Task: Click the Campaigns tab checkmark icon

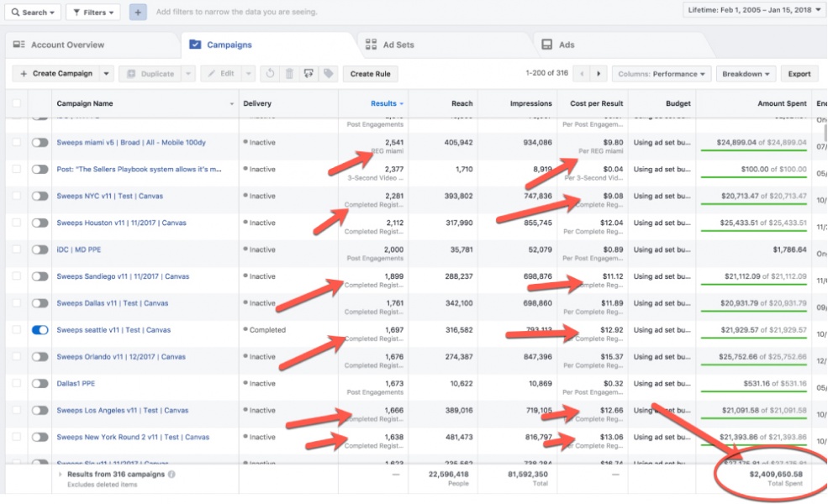Action: click(195, 45)
